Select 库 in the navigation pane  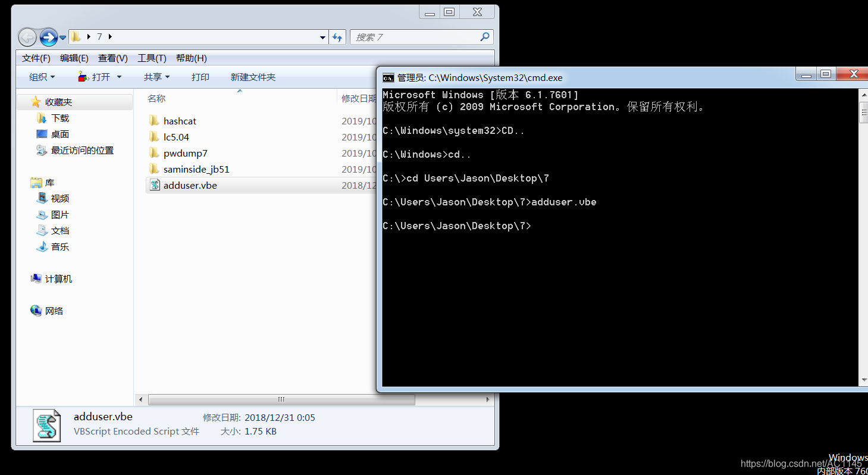[x=49, y=183]
